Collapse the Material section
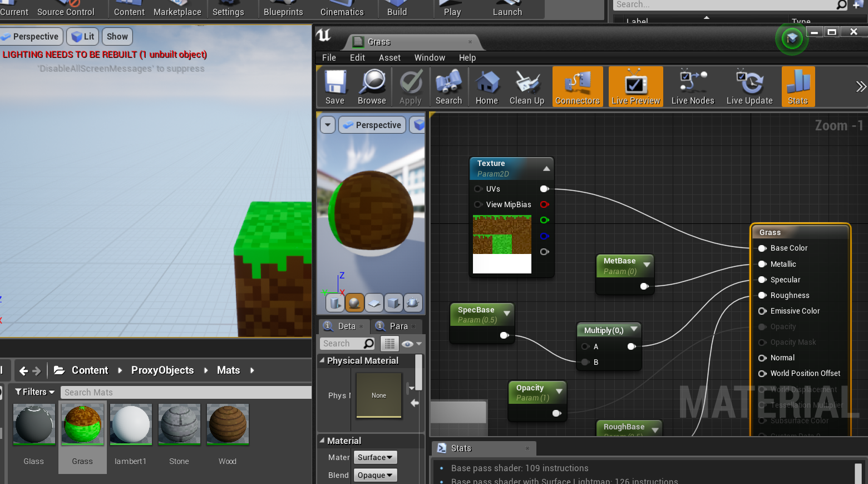Screen dimensions: 868x484 click(322, 441)
